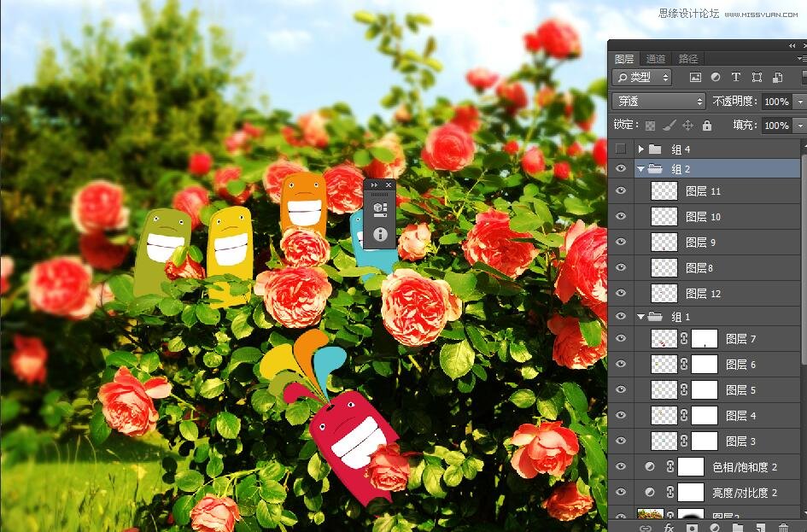807x532 pixels.
Task: Hide the 组 1 group
Action: tap(621, 317)
